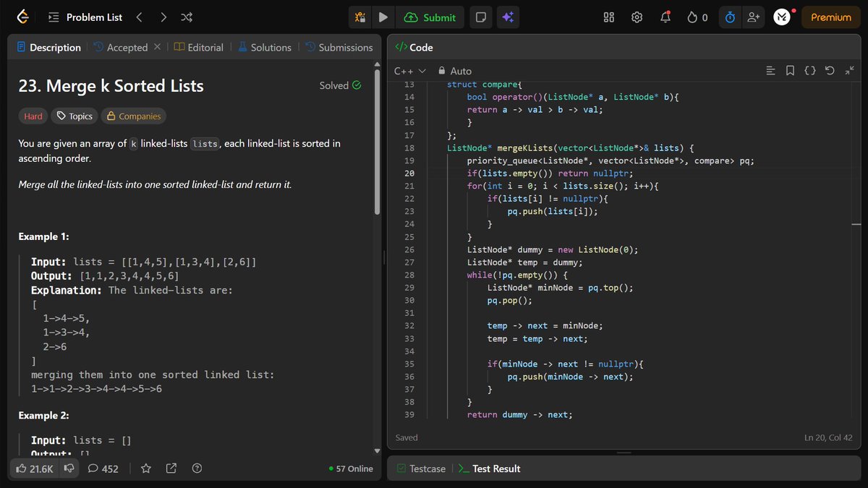868x488 pixels.
Task: Click the streak flame counter
Action: pos(697,17)
